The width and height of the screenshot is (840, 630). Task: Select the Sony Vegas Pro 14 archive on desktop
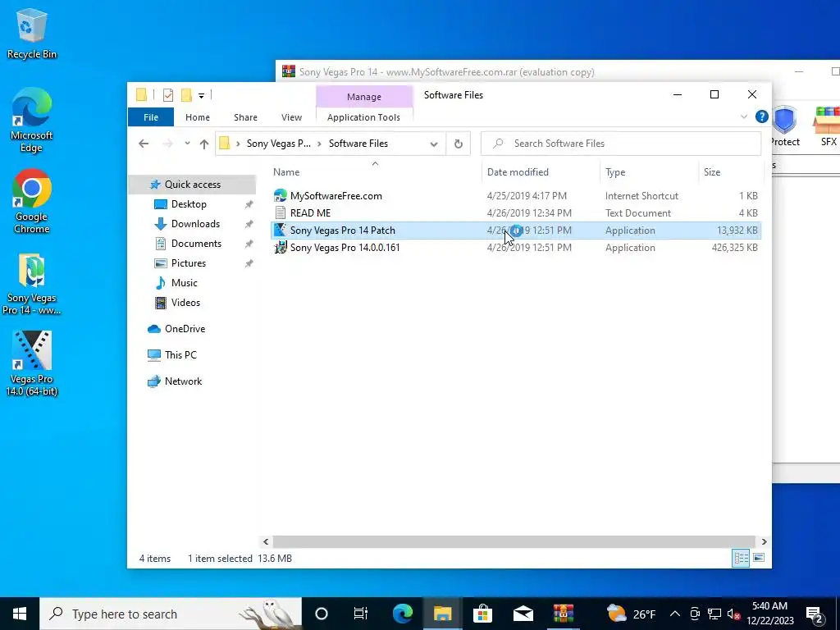(32, 284)
